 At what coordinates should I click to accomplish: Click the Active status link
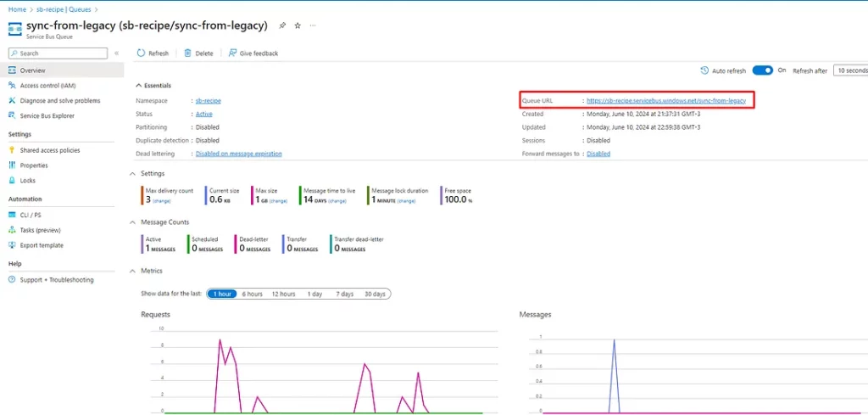[x=203, y=114]
